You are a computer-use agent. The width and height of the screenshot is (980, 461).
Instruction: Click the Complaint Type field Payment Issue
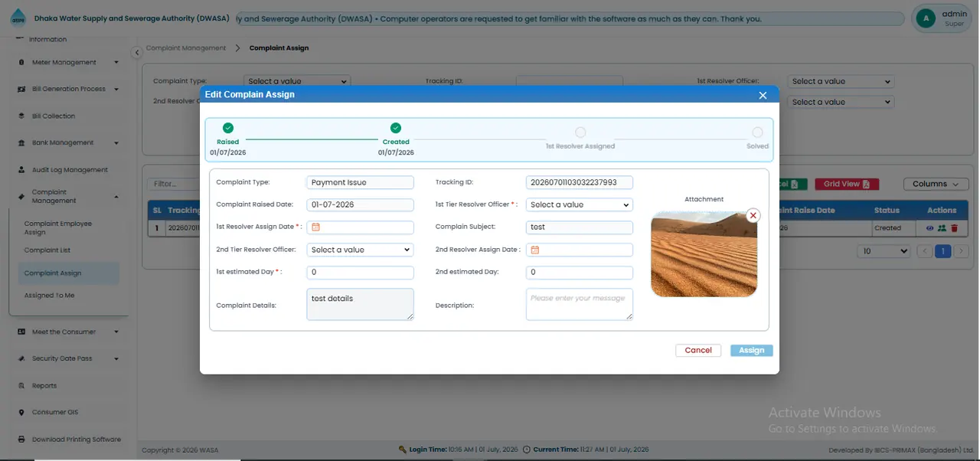pyautogui.click(x=360, y=182)
